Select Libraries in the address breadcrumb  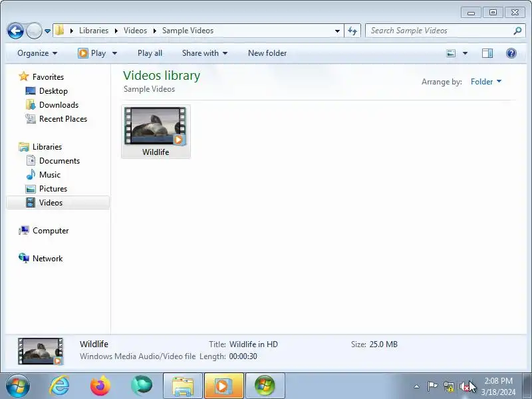pos(94,31)
